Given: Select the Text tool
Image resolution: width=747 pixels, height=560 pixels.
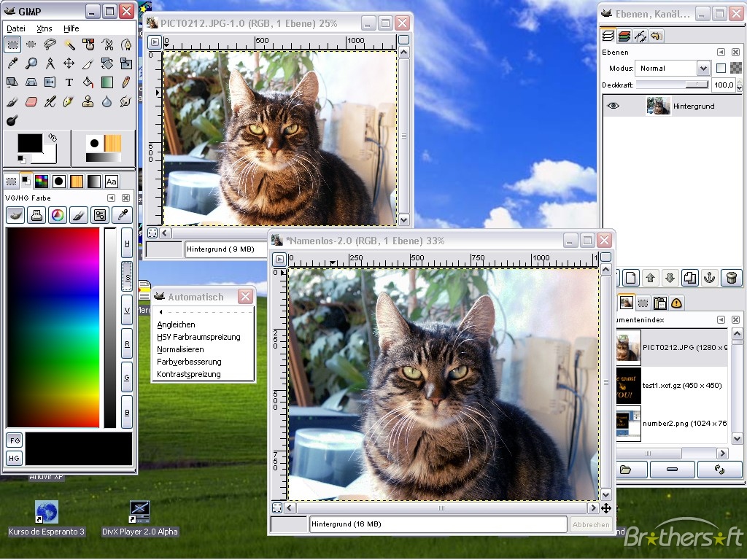Looking at the screenshot, I should (69, 82).
